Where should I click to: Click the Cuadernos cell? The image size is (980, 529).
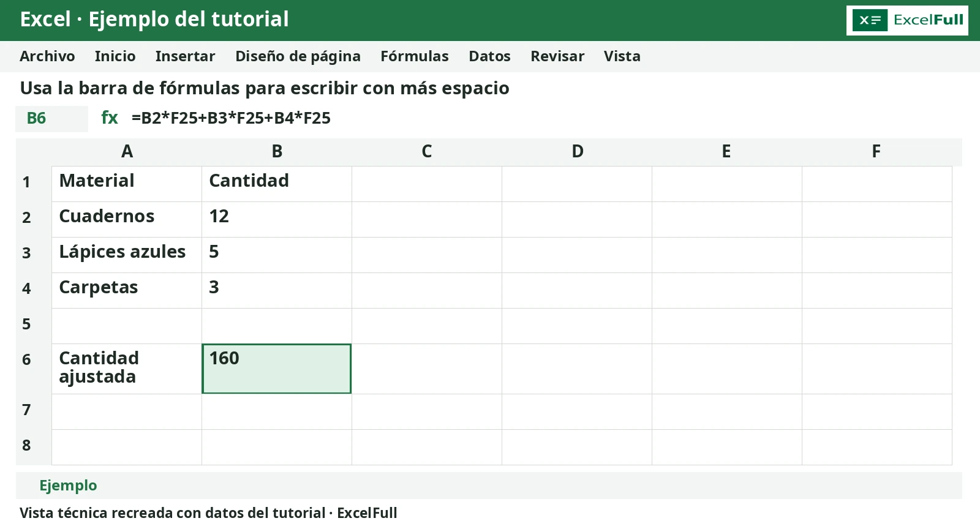pos(127,219)
